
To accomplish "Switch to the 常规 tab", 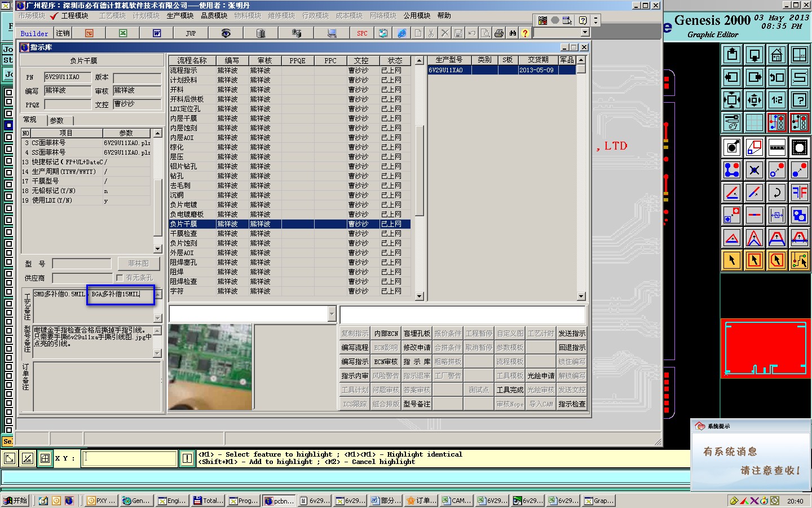I will tap(30, 120).
